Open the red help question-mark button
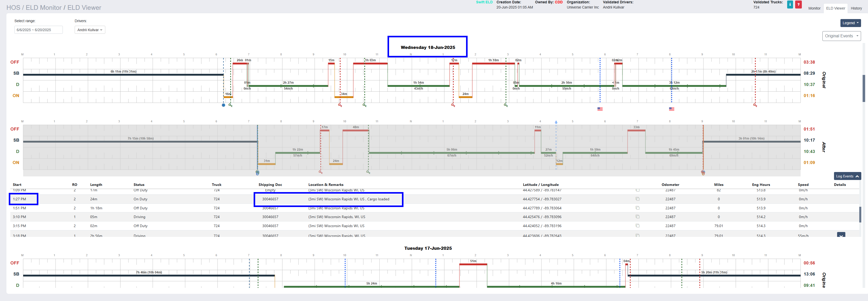The height and width of the screenshot is (301, 868). click(x=798, y=4)
